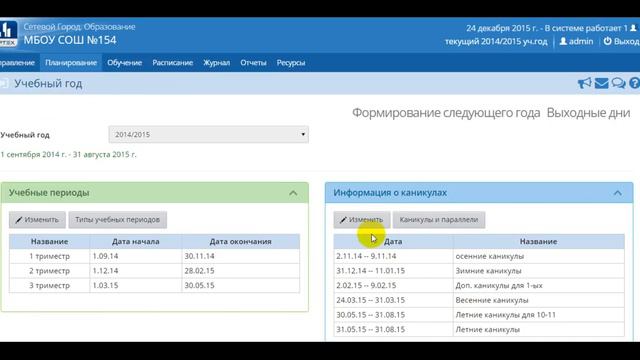640x360 pixels.
Task: Open the forum chat bubbles icon
Action: point(618,83)
